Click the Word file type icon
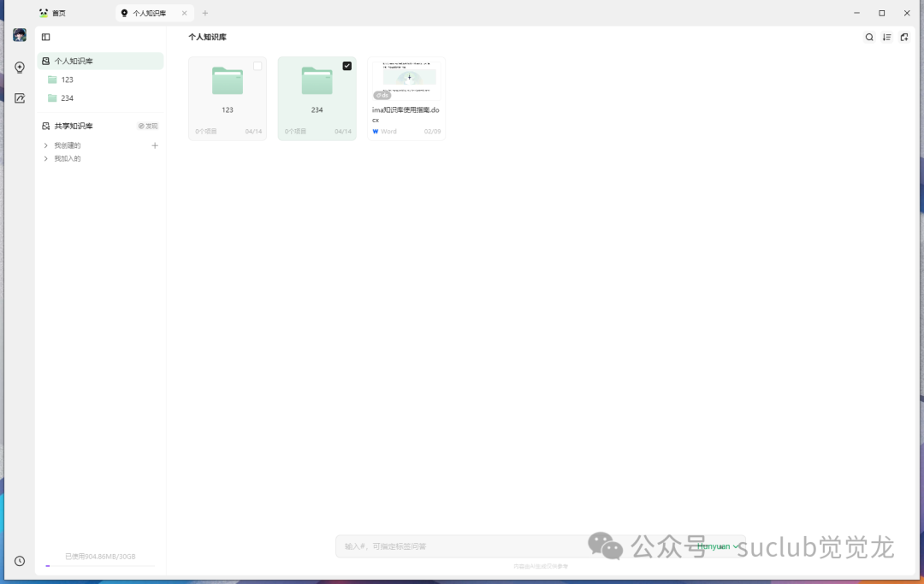Screen dimensions: 924x584 tap(376, 132)
